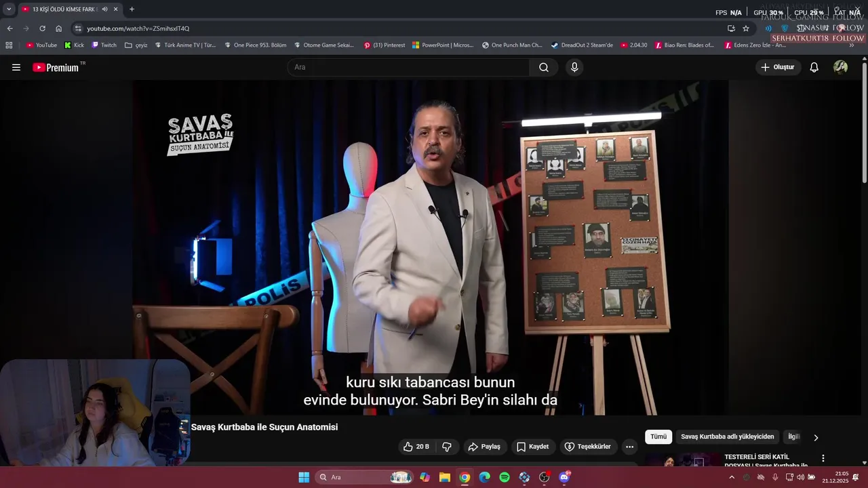868x488 pixels.
Task: Click the Teşekkürler thanks button
Action: pos(588,447)
